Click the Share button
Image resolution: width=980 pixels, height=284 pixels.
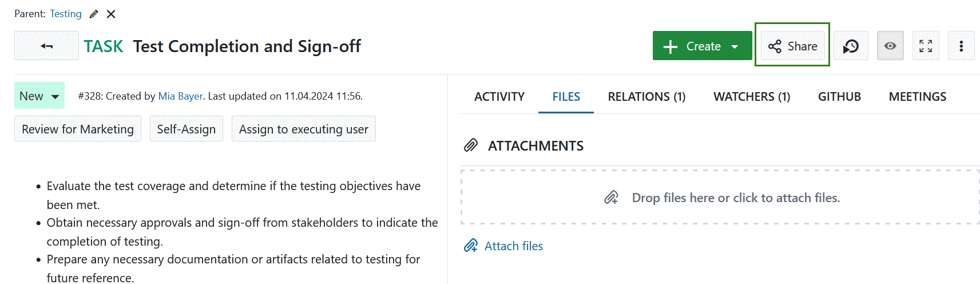point(792,46)
